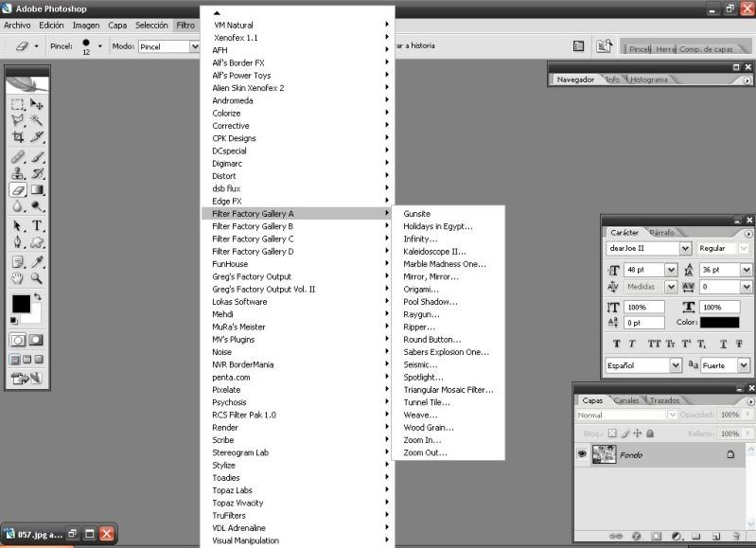This screenshot has height=548, width=756.
Task: Open the Fuerte anti-aliasing dropdown
Action: click(744, 365)
